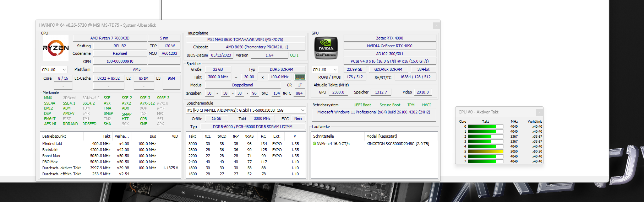
Task: Click the 16384 / 128 / 512 shader value
Action: tap(415, 77)
